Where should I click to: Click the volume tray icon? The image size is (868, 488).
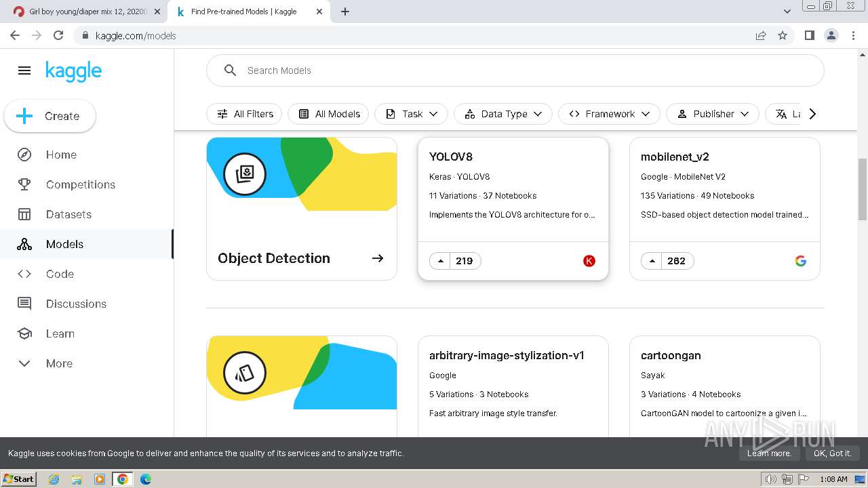[771, 479]
